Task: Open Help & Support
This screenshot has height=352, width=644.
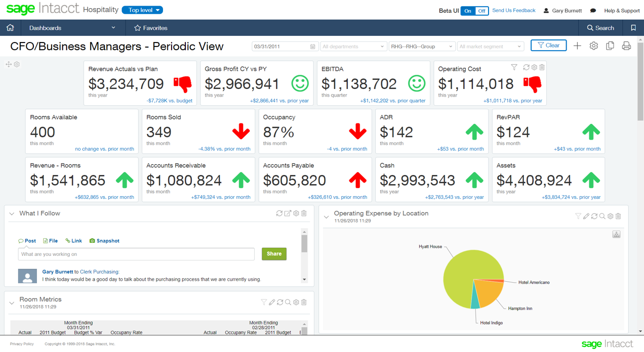Action: pos(622,11)
